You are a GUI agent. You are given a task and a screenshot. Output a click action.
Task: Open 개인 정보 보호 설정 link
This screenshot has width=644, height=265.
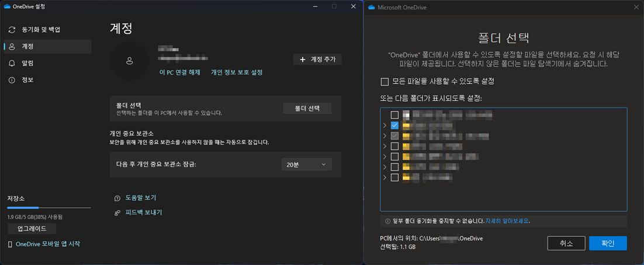(x=237, y=72)
